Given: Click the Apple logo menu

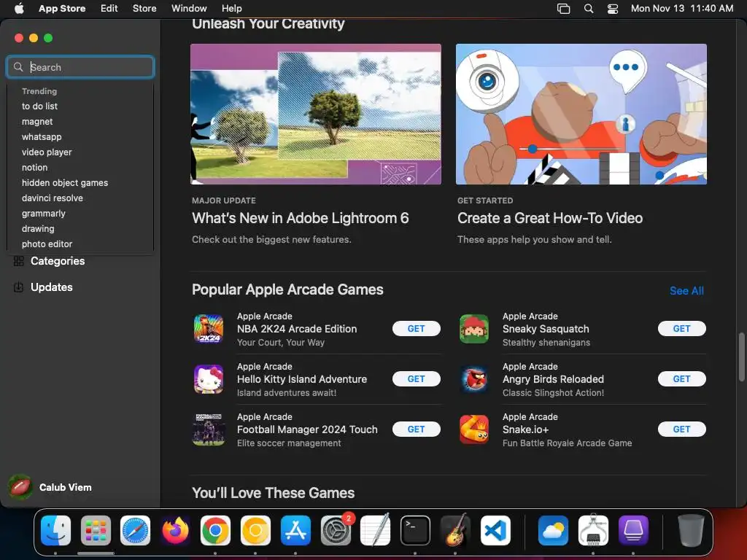Looking at the screenshot, I should [x=19, y=8].
